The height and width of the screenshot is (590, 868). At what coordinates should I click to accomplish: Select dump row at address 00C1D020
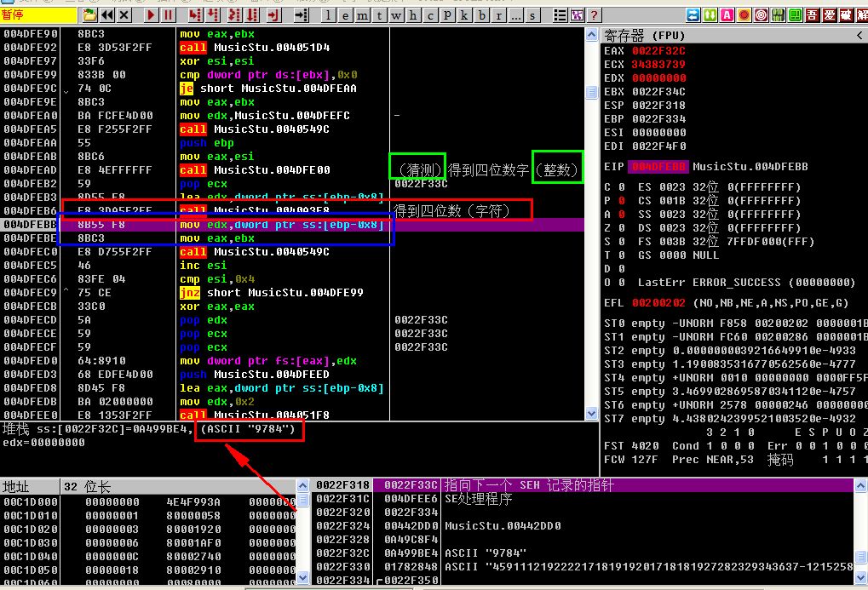[148, 529]
